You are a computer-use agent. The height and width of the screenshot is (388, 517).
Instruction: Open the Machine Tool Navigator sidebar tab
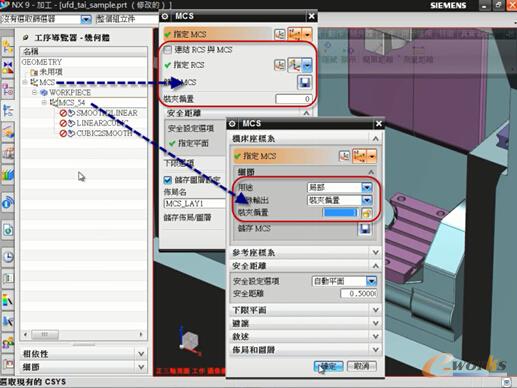pos(7,153)
